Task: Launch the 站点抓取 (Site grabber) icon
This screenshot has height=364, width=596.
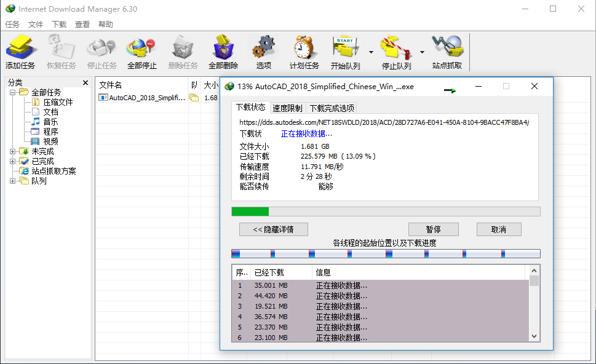Action: pos(447,52)
